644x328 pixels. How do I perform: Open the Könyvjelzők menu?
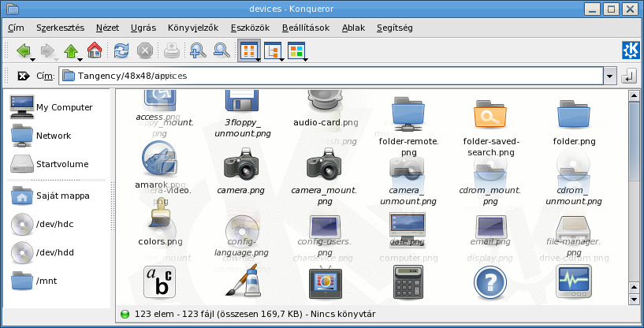click(x=193, y=28)
